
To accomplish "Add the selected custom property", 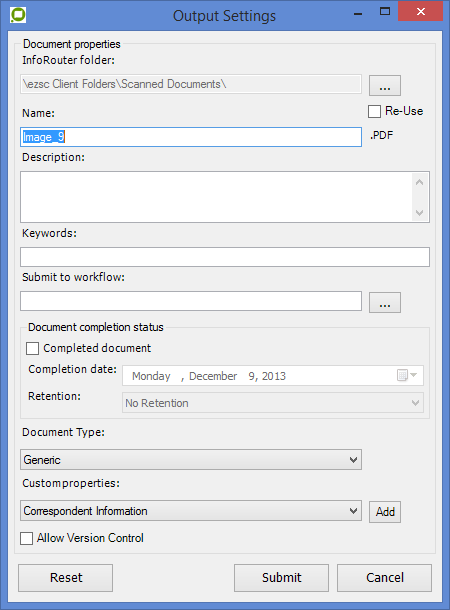I will coord(385,512).
